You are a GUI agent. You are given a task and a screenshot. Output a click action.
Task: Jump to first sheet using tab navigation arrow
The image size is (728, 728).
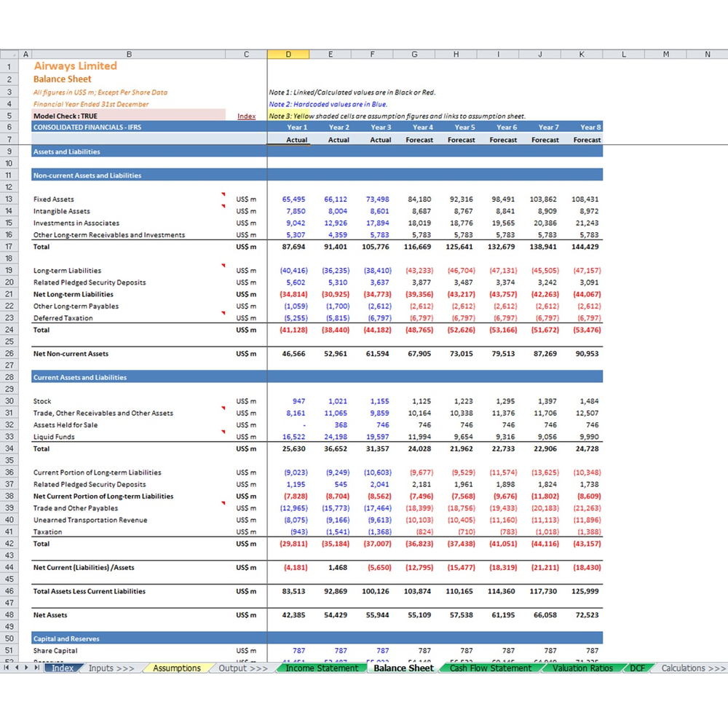tap(6, 668)
